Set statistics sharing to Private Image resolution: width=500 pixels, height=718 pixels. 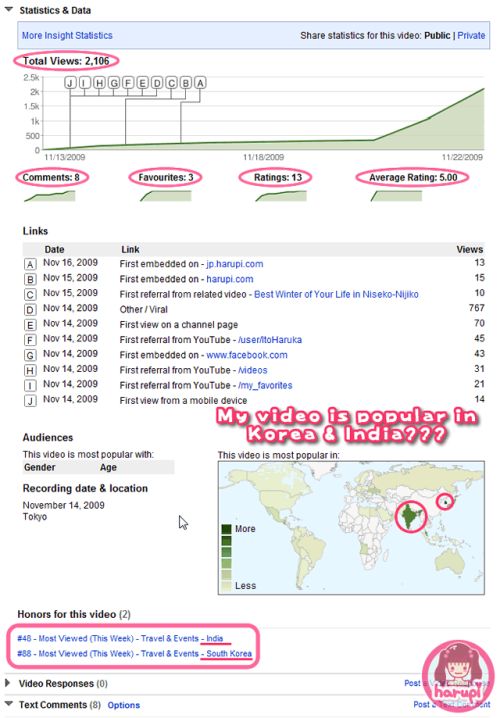(x=471, y=35)
